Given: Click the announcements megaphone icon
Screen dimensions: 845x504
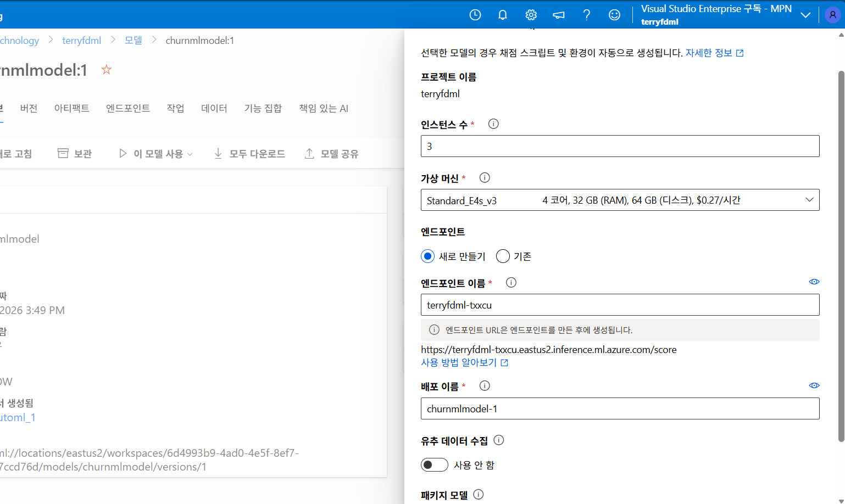Looking at the screenshot, I should coord(558,14).
